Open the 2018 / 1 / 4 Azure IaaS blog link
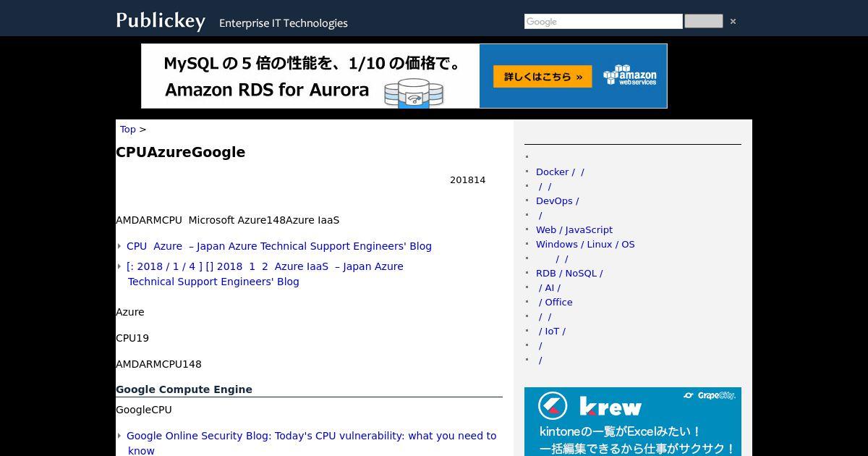 click(x=265, y=274)
